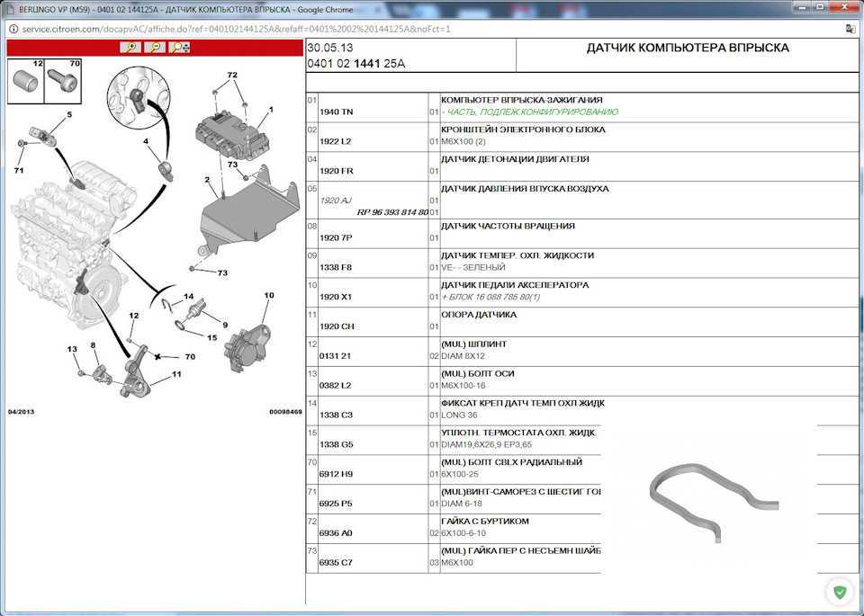The height and width of the screenshot is (616, 864).
Task: Select part number 1920 X1 pedal sensor
Action: coord(336,298)
